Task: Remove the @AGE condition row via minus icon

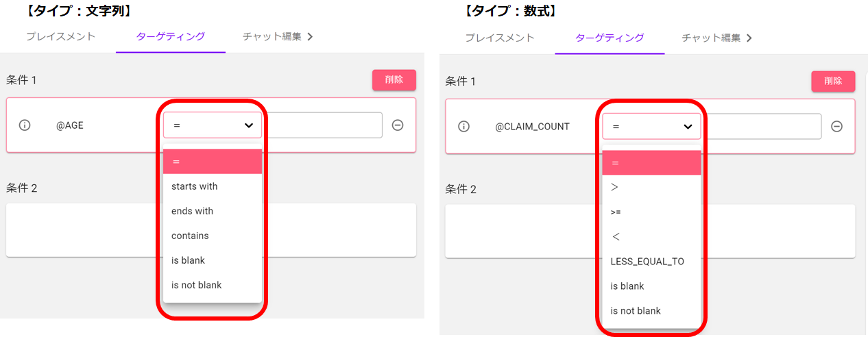Action: point(397,125)
